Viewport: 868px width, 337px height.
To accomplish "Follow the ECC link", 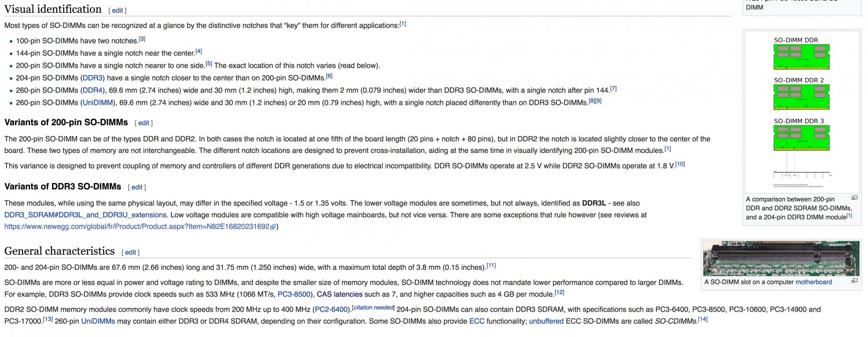I will point(477,321).
